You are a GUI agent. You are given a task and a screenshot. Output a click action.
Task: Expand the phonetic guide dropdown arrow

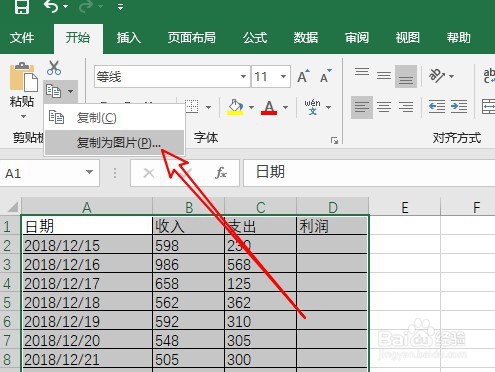pos(329,107)
